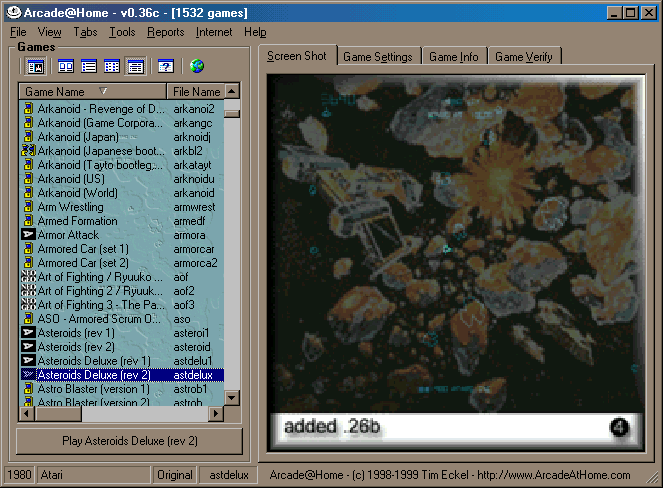The image size is (663, 488).
Task: Toggle the details report view icon
Action: pyautogui.click(x=135, y=66)
